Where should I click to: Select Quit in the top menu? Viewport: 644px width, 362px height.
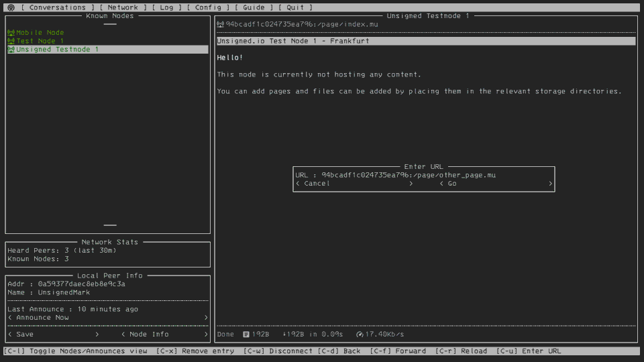(x=295, y=7)
